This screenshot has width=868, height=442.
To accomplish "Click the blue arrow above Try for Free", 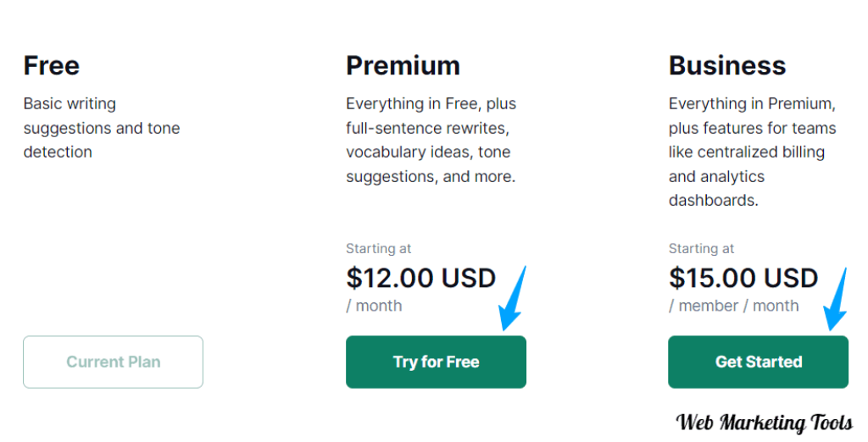I will point(513,299).
